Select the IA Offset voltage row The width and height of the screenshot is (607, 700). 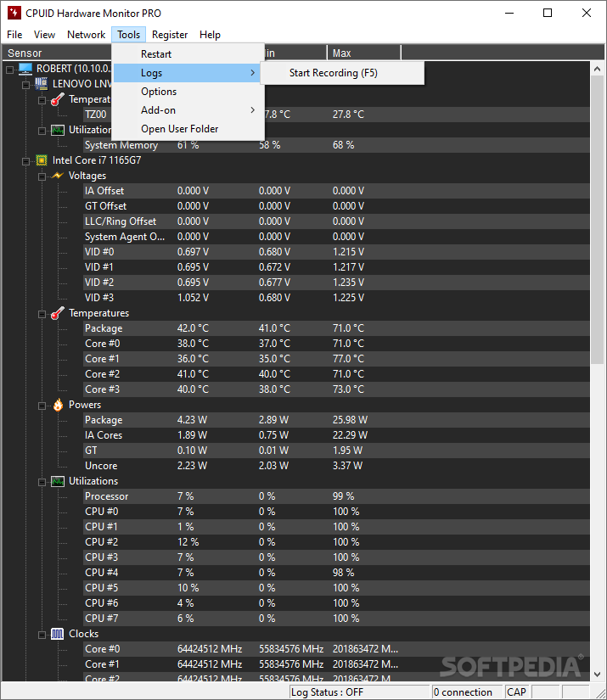point(336,191)
